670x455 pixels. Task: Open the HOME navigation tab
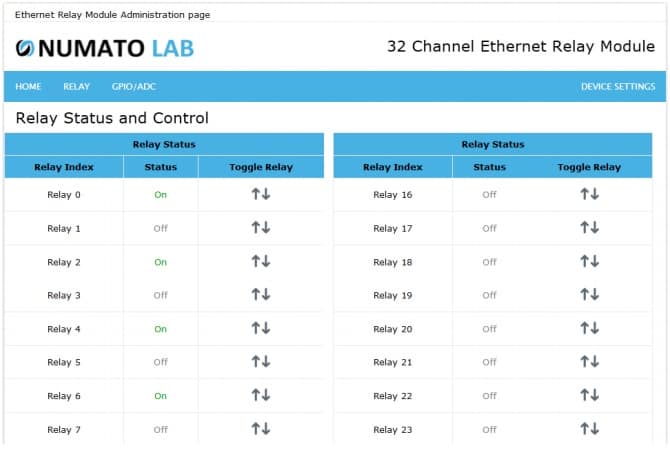click(x=28, y=87)
